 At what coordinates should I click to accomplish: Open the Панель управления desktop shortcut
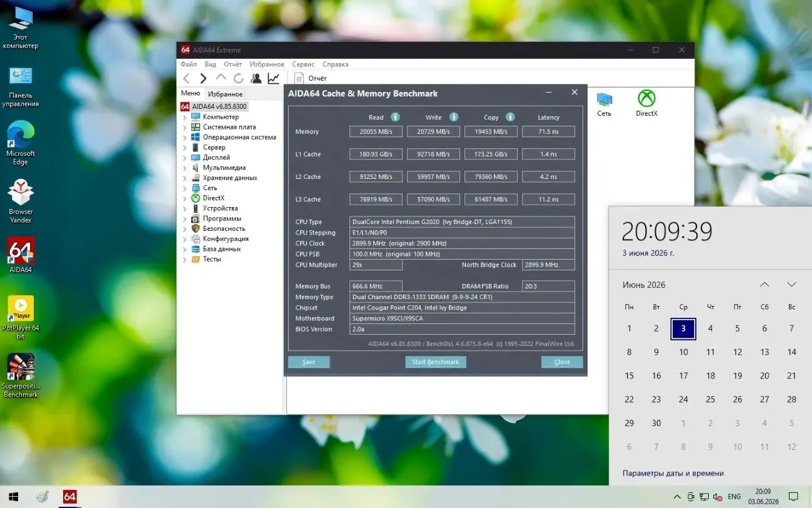[x=21, y=86]
